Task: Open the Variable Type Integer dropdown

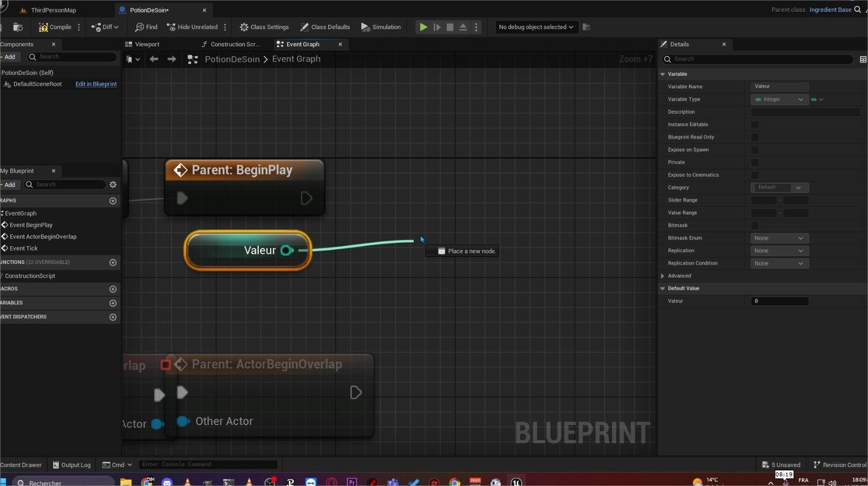Action: (x=779, y=99)
